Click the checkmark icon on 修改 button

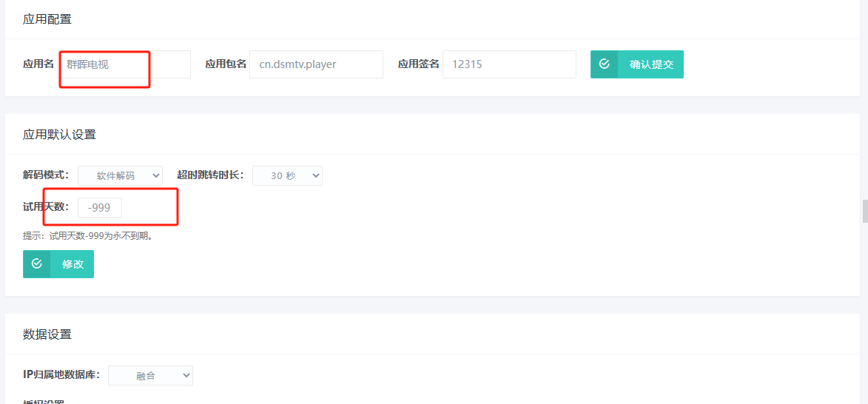click(37, 264)
